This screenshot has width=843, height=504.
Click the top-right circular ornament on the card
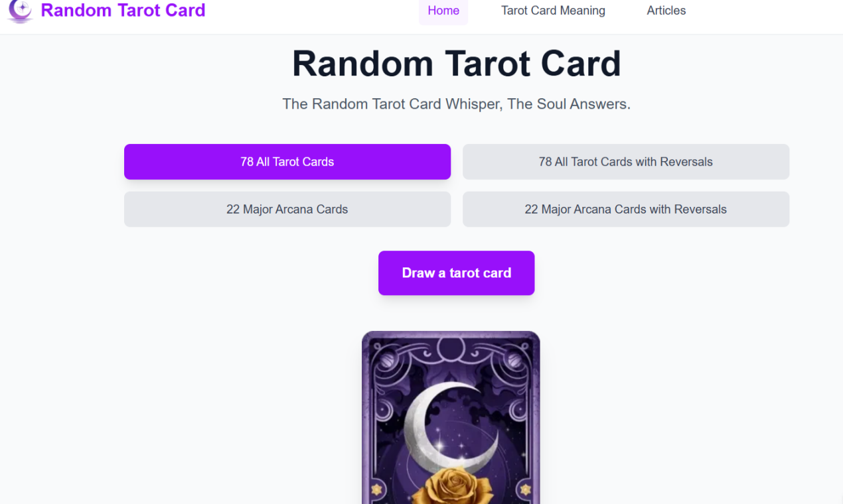pos(514,361)
